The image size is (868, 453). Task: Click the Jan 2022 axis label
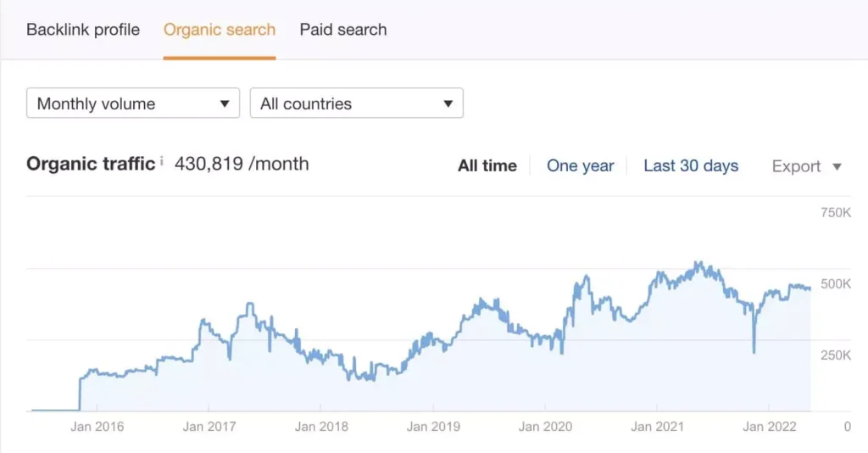[x=770, y=427]
